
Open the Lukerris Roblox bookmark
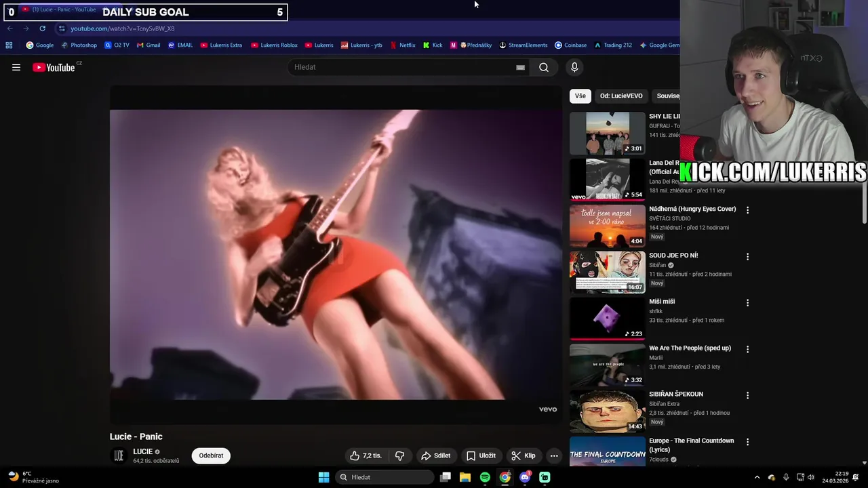point(275,45)
